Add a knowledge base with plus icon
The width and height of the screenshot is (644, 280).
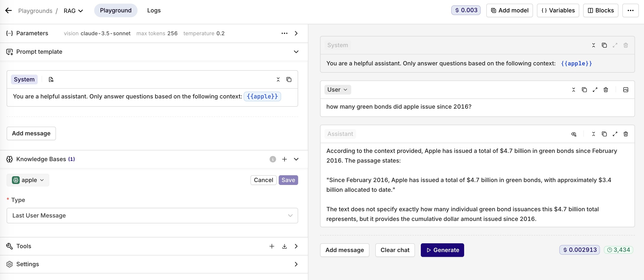pos(284,159)
